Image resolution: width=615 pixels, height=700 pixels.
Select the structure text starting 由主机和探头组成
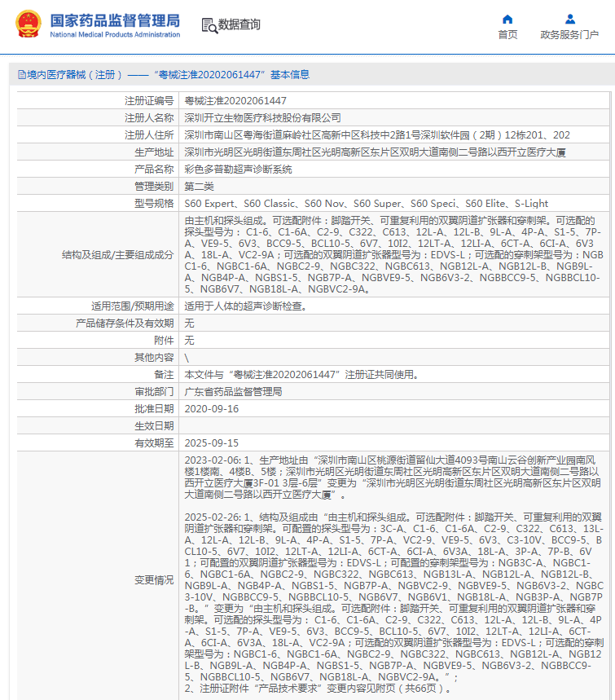coord(394,255)
